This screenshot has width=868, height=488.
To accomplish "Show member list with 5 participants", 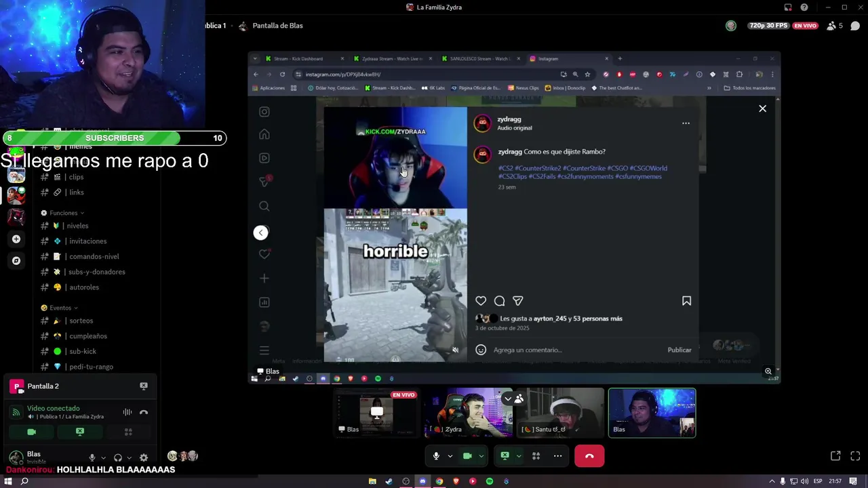I will [835, 26].
